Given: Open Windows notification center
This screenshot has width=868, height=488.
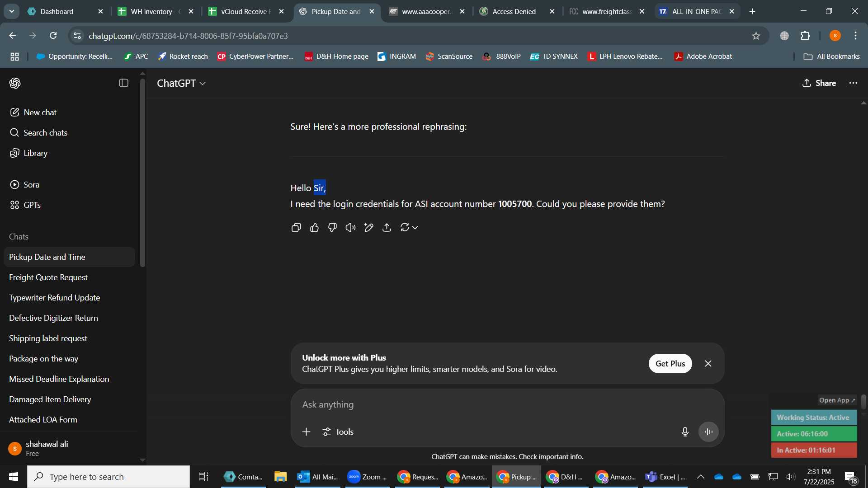Looking at the screenshot, I should (851, 477).
